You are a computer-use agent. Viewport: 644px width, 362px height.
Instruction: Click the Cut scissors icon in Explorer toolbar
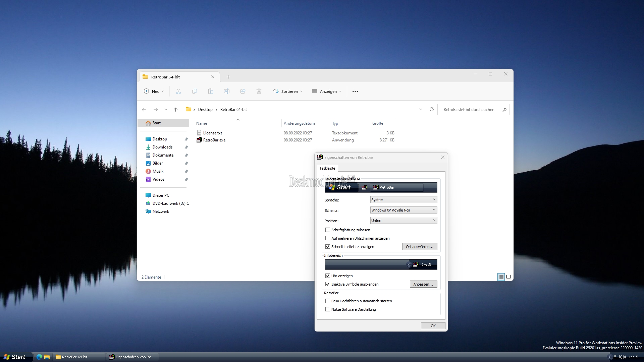tap(178, 91)
